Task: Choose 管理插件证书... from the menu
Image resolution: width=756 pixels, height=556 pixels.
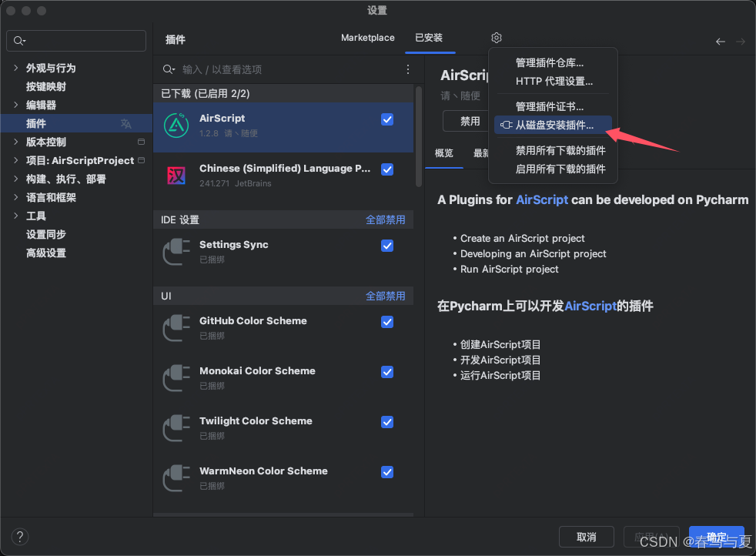Action: [553, 106]
